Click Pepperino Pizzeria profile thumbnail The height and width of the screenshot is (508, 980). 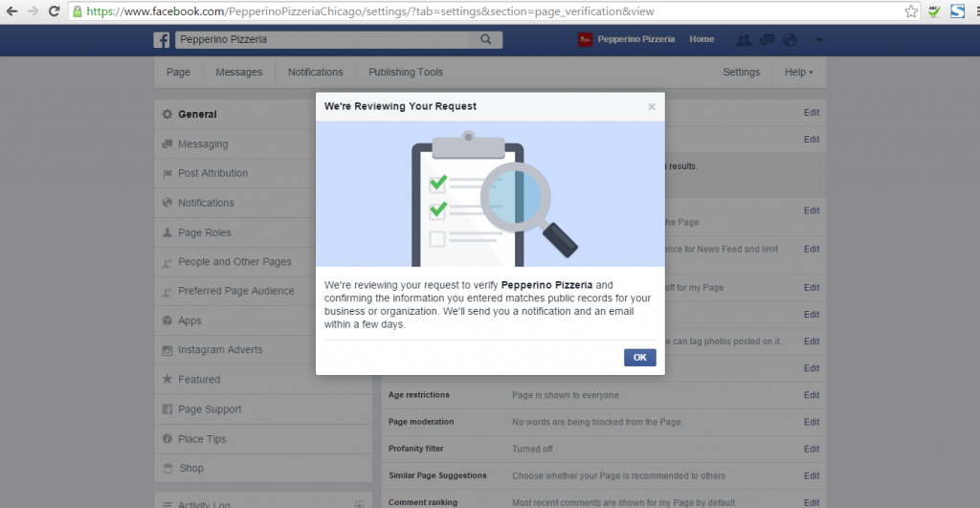(x=585, y=39)
